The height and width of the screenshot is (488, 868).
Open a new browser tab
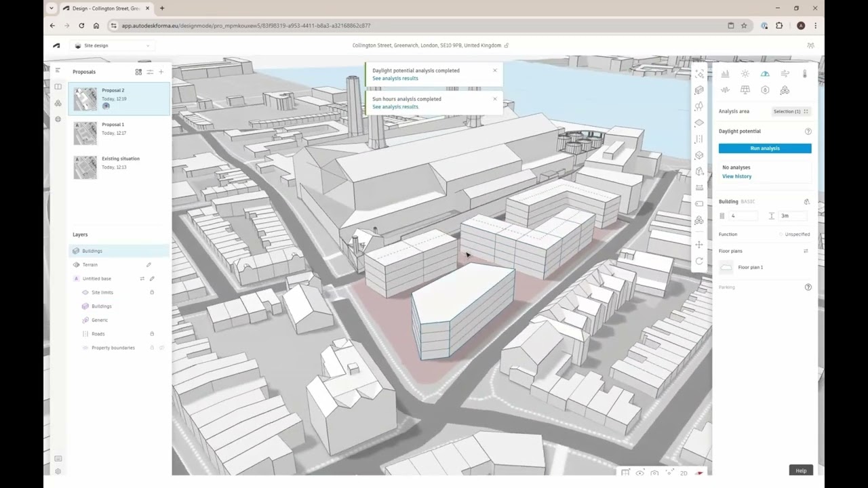tap(162, 8)
